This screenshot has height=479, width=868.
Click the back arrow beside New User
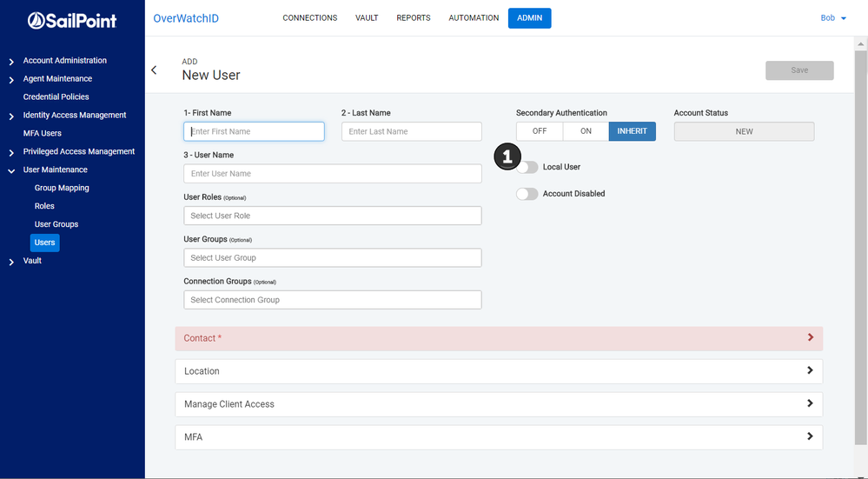pos(155,70)
